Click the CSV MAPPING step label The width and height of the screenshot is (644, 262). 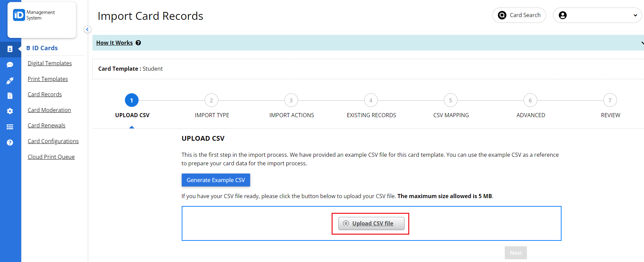tap(451, 115)
